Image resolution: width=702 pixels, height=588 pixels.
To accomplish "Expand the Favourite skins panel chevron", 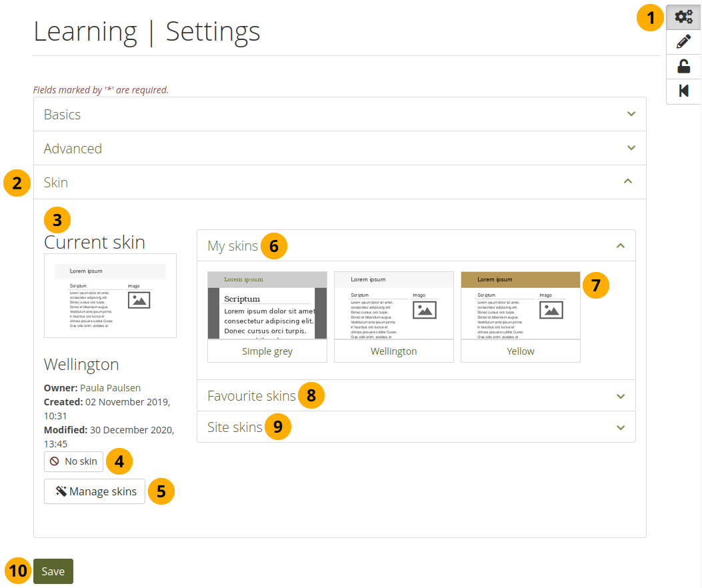I will (x=621, y=396).
